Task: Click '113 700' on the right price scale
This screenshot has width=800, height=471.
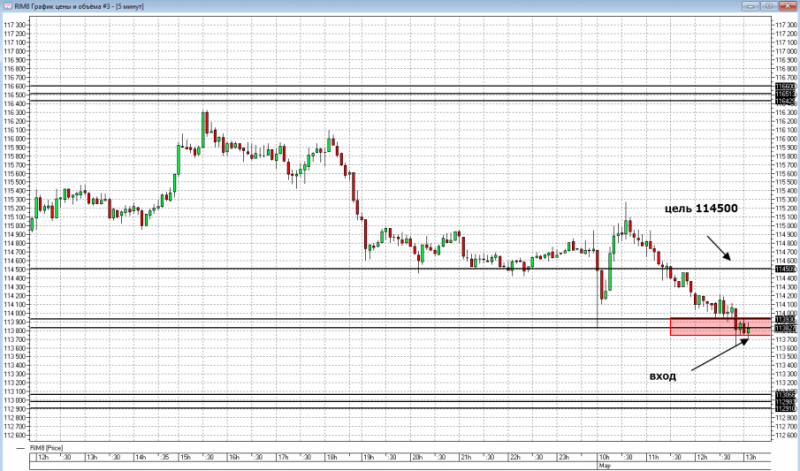Action: pyautogui.click(x=786, y=339)
